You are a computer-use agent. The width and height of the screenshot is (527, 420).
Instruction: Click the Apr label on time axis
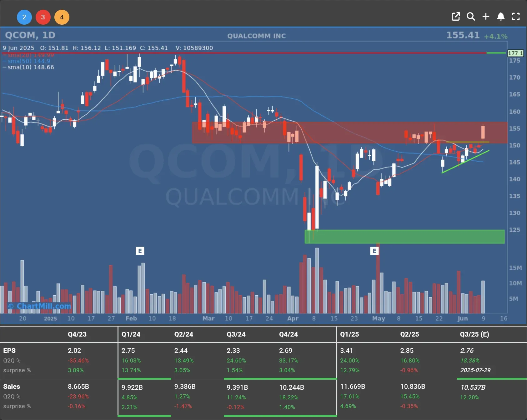(x=293, y=318)
